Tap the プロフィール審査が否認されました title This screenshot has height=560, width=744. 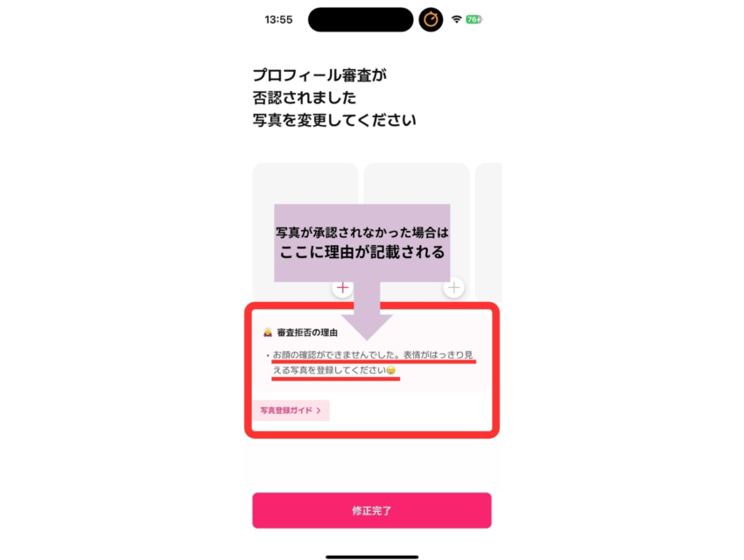pos(319,87)
